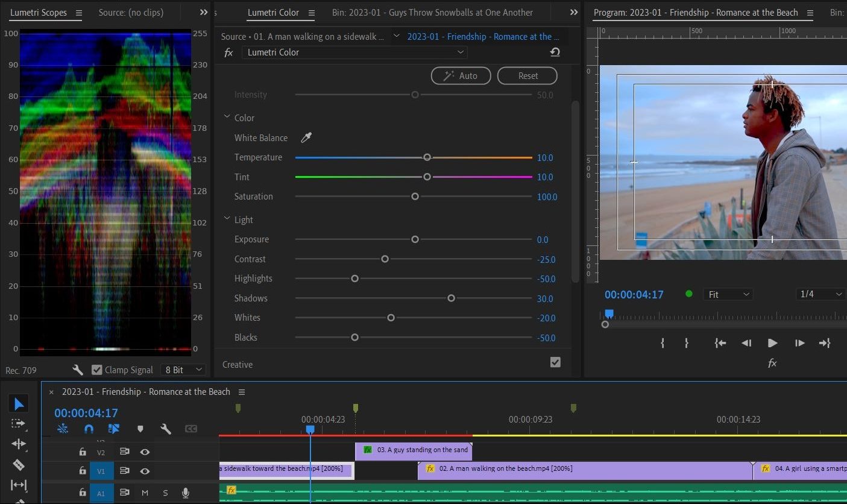Mute audio track A1

[x=145, y=493]
